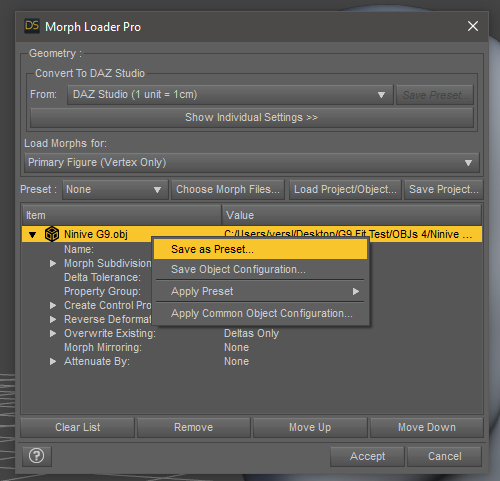Click the Item column header

coord(122,215)
